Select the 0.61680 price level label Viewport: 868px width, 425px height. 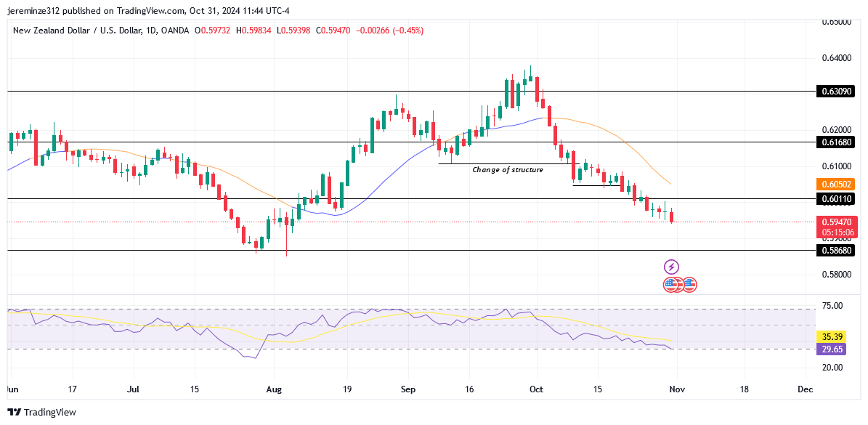point(835,142)
